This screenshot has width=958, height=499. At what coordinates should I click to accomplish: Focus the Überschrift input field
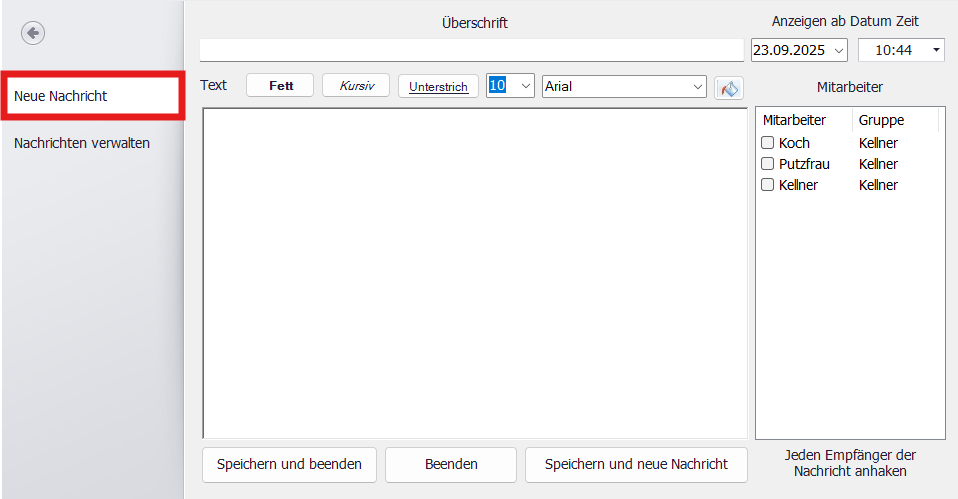click(472, 50)
